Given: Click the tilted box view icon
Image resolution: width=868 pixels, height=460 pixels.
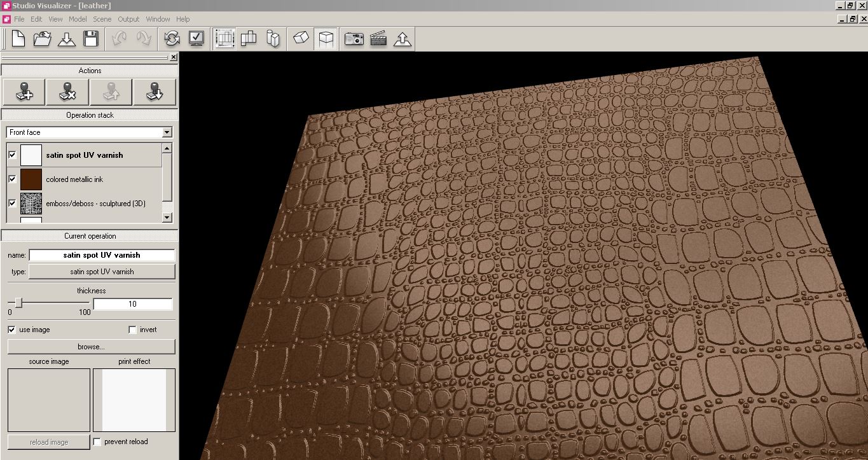Looking at the screenshot, I should point(301,39).
